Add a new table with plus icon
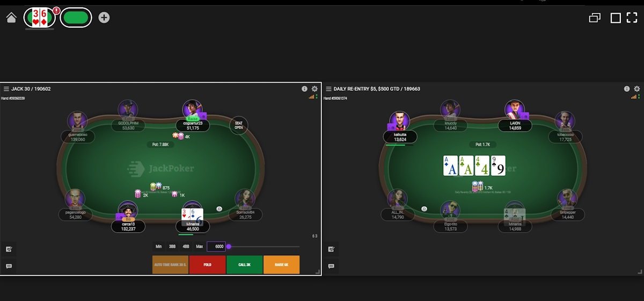The width and height of the screenshot is (644, 301). tap(104, 18)
